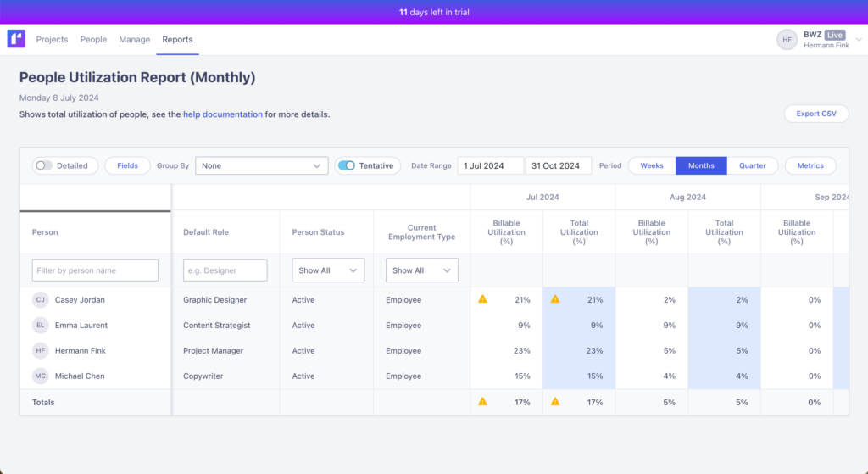Click the Jul 2024 month header

[542, 197]
